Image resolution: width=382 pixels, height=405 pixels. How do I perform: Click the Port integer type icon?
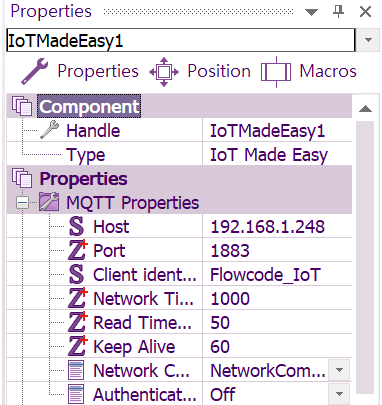click(x=78, y=250)
